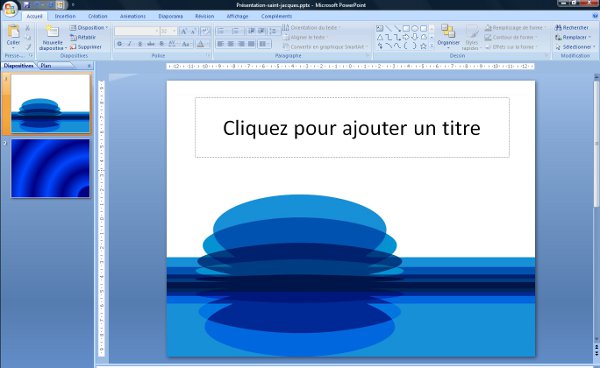Open the Disposition layout dropdown
The width and height of the screenshot is (600, 368).
tap(89, 28)
